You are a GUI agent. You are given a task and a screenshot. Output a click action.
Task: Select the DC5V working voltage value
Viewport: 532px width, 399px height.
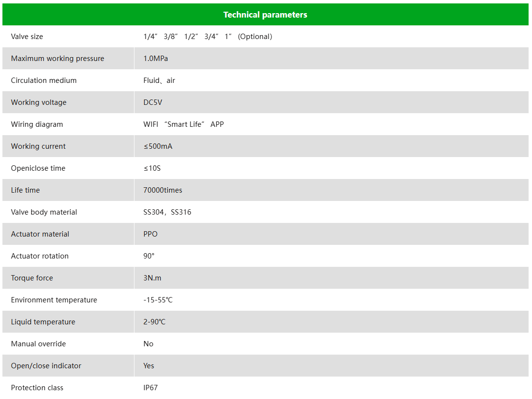(x=152, y=102)
